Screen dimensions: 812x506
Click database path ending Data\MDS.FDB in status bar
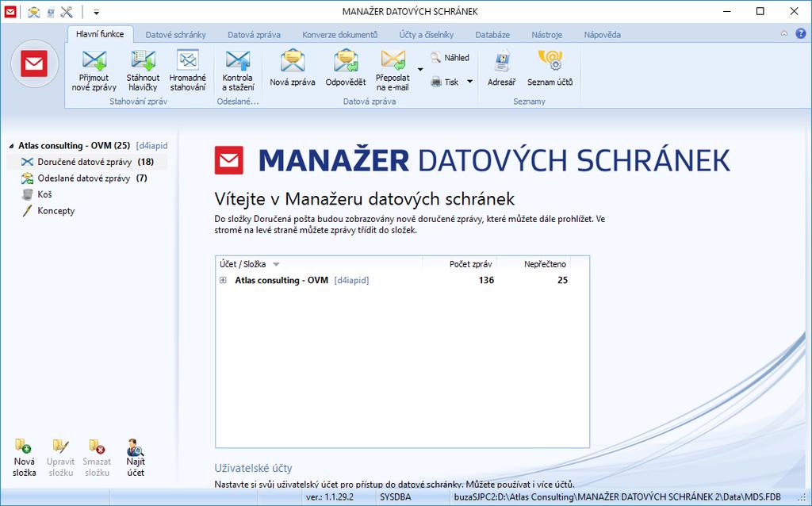[617, 497]
